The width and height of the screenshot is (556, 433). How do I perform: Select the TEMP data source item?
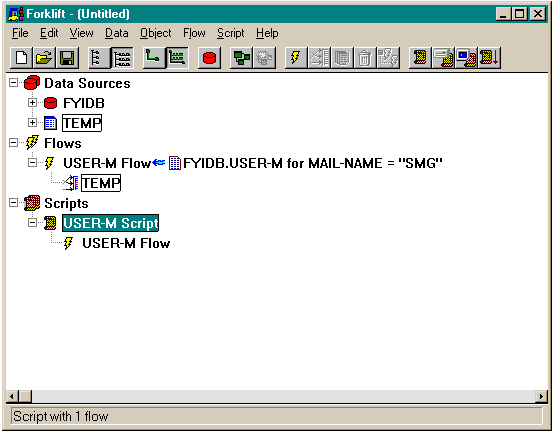[82, 123]
